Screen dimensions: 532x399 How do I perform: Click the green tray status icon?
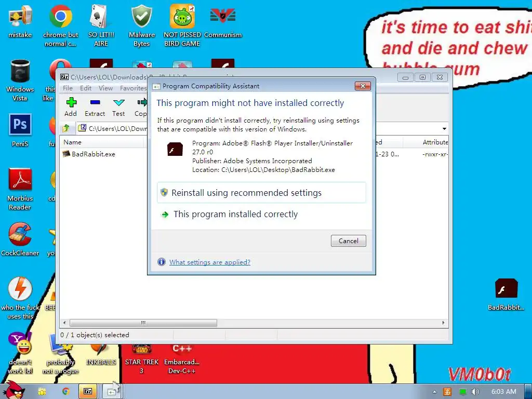[462, 392]
